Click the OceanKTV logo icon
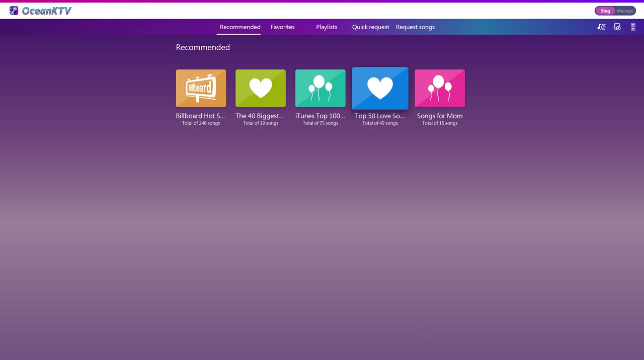 click(14, 11)
